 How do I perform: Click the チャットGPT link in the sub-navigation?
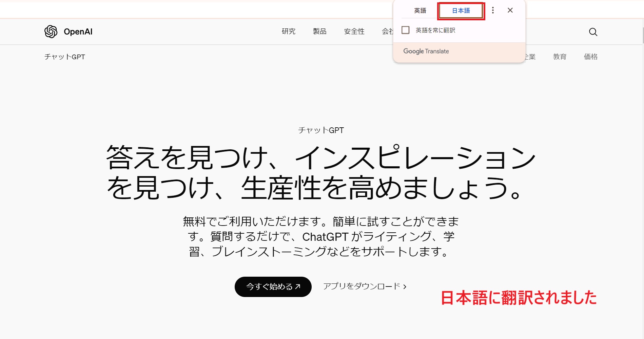pos(65,57)
